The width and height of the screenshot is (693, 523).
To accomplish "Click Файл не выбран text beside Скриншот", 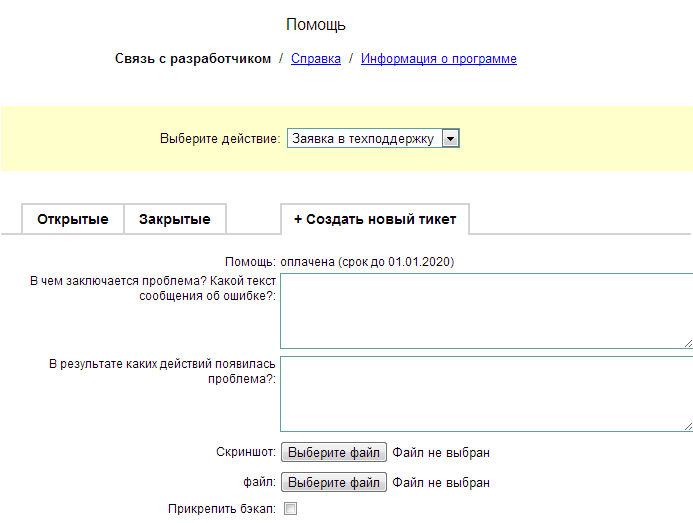I will coord(441,453).
